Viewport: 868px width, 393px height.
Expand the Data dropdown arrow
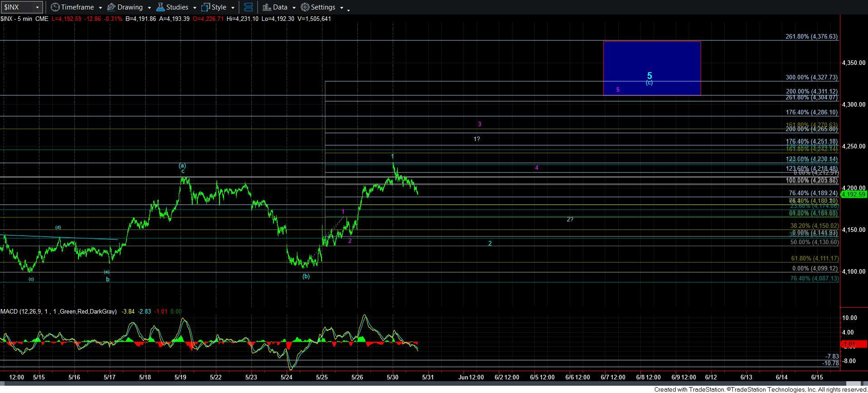(293, 8)
